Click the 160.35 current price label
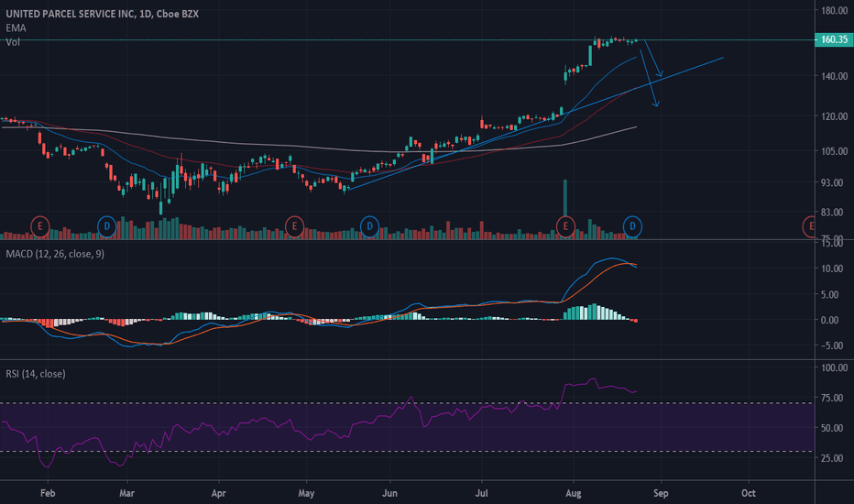The width and height of the screenshot is (854, 504). tap(833, 39)
